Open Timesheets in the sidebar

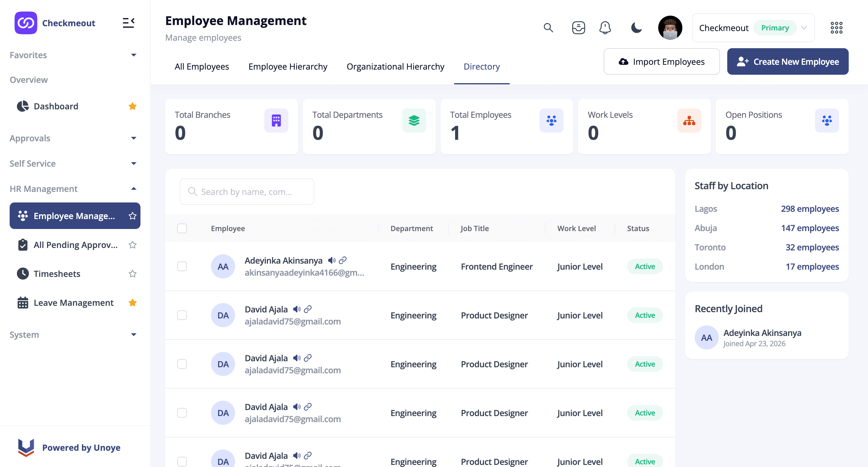tap(75, 274)
